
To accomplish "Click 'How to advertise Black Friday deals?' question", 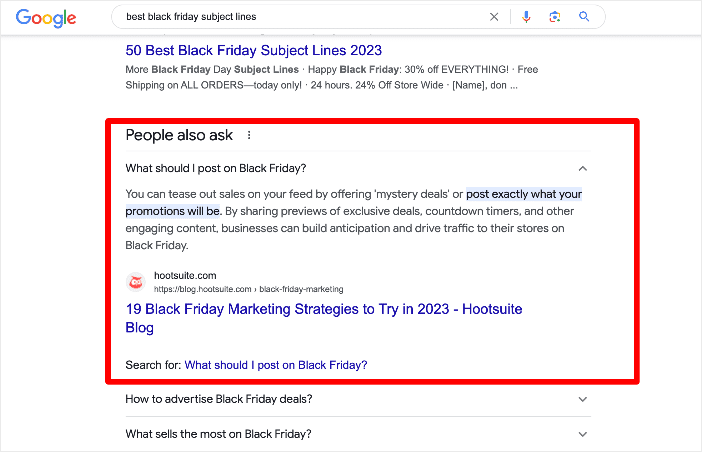I will (219, 399).
